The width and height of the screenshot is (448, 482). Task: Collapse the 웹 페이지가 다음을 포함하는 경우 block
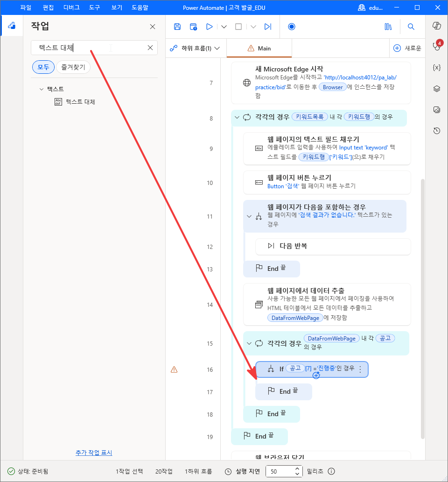tap(249, 216)
